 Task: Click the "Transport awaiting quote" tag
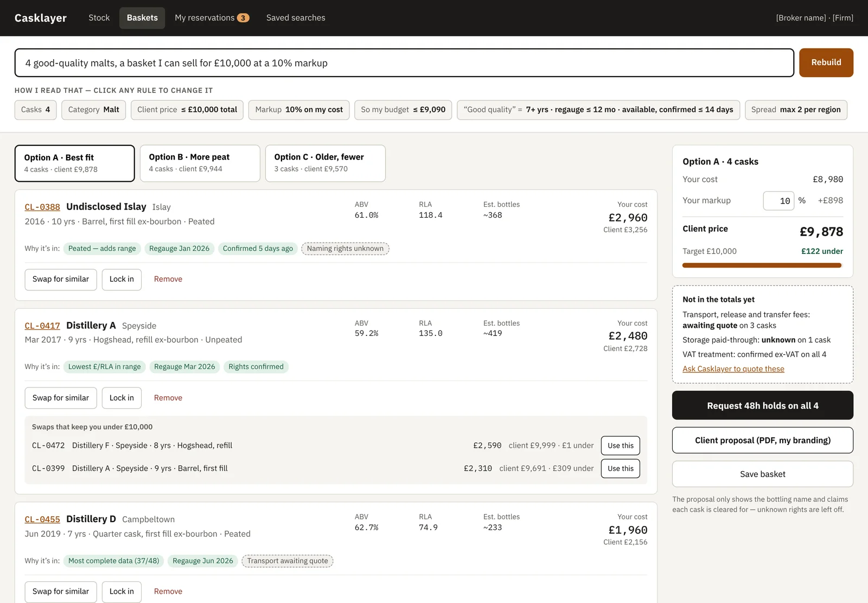coord(288,561)
